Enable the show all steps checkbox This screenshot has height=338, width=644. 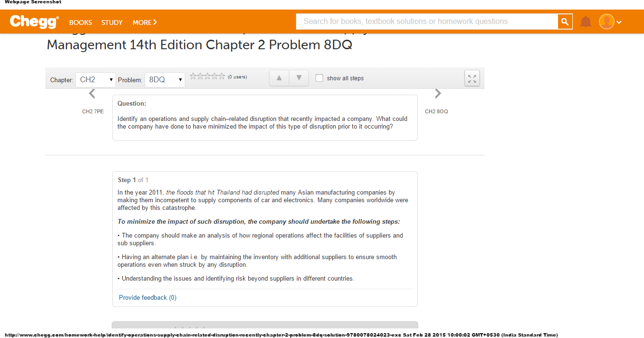click(x=319, y=78)
